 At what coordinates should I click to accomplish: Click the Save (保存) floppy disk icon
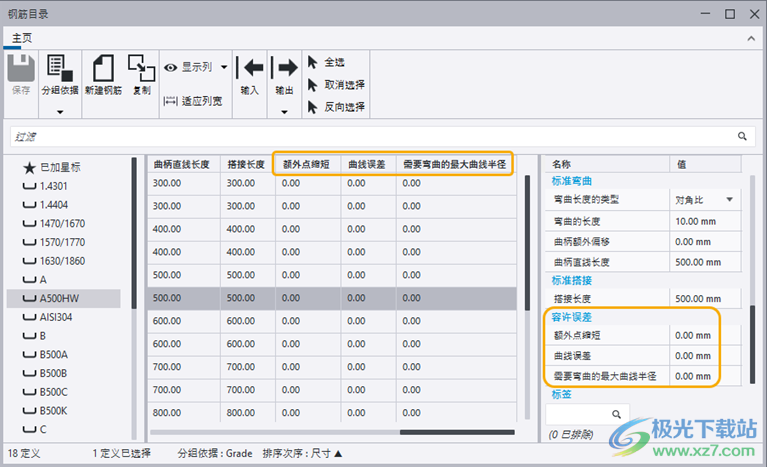(21, 68)
